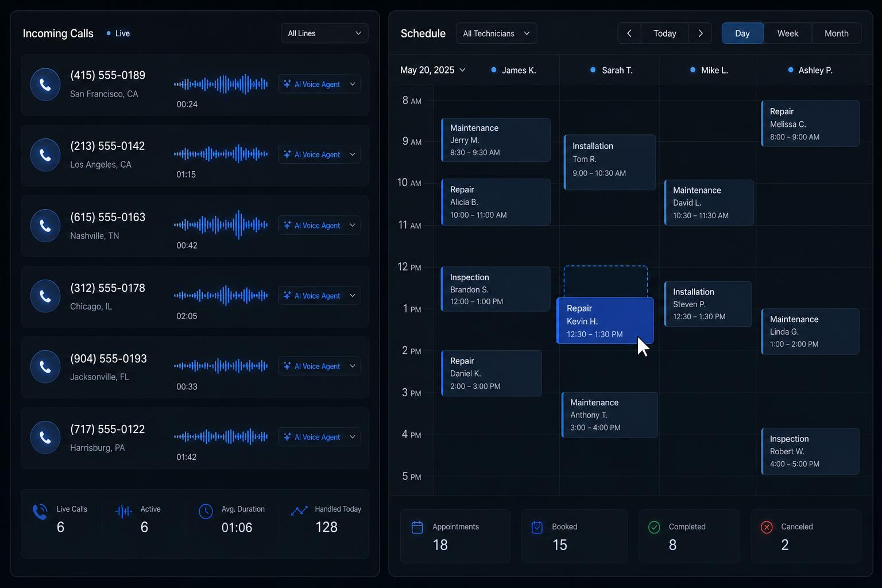
Task: Open Linda G. Maintenance appointment
Action: point(810,331)
